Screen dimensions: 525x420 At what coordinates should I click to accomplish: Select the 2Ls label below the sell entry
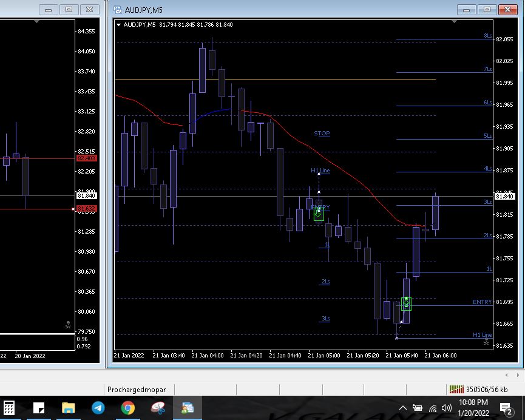(326, 282)
